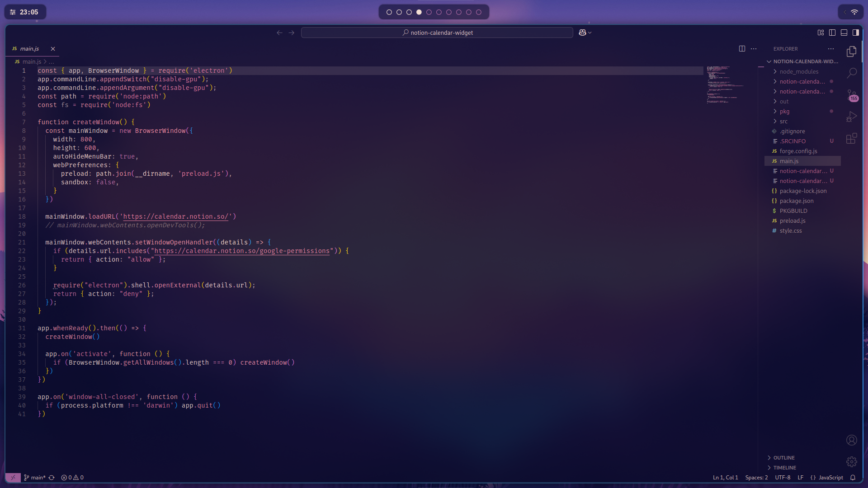Go back with the left arrow
The image size is (868, 488).
pyautogui.click(x=279, y=33)
